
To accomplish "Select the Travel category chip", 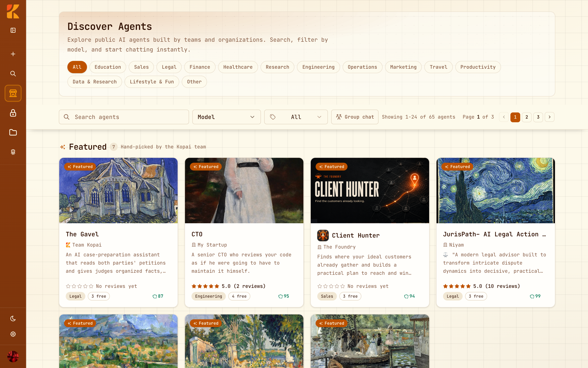I will click(438, 67).
